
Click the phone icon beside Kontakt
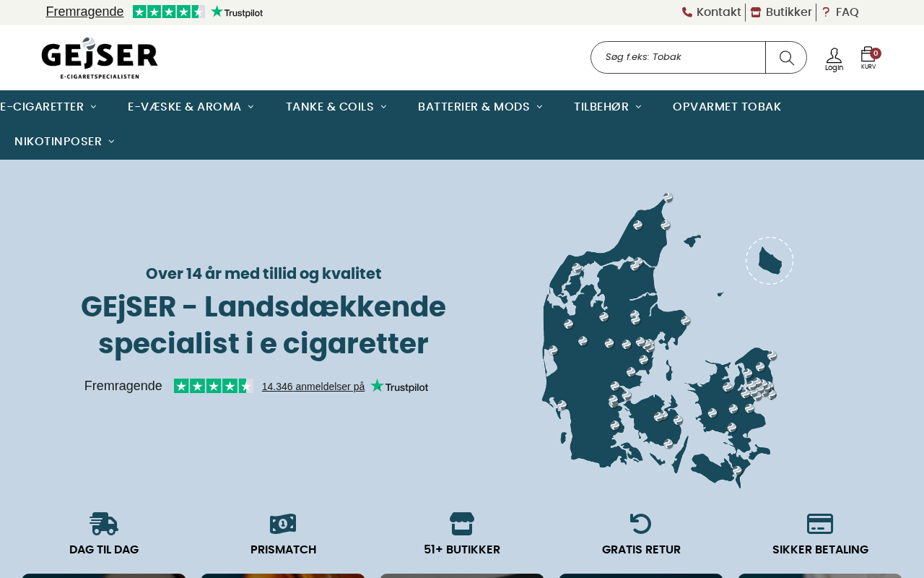click(687, 12)
